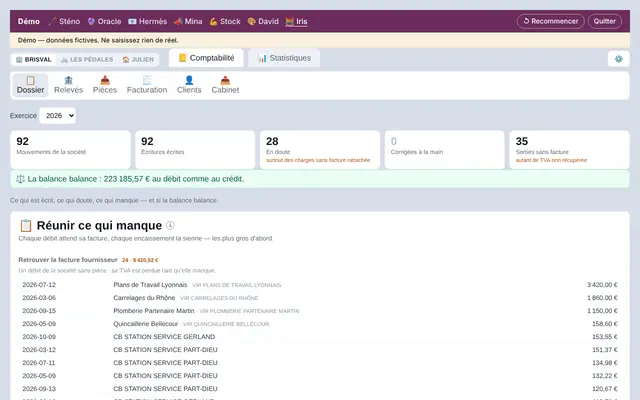Select the BRISVAL company
Viewport: 640px width, 400px height.
pos(33,60)
